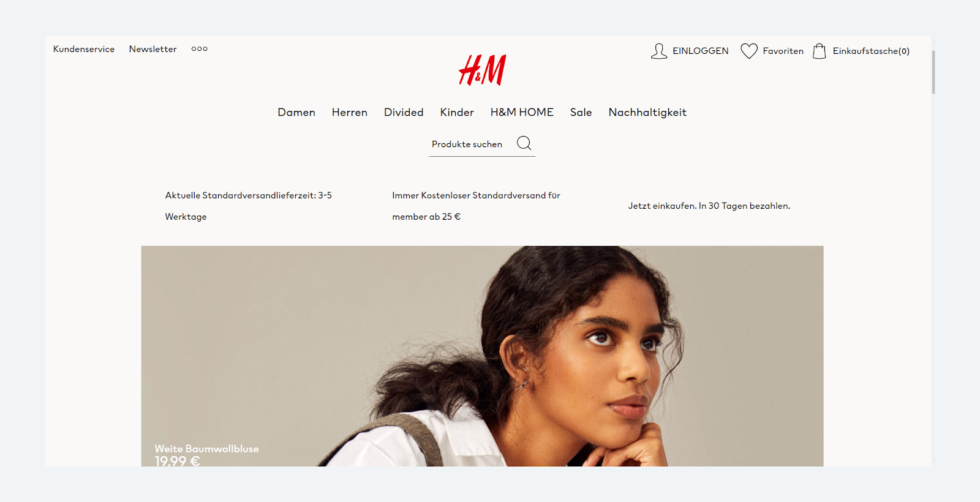Click EINLOGGEN to sign in

701,51
